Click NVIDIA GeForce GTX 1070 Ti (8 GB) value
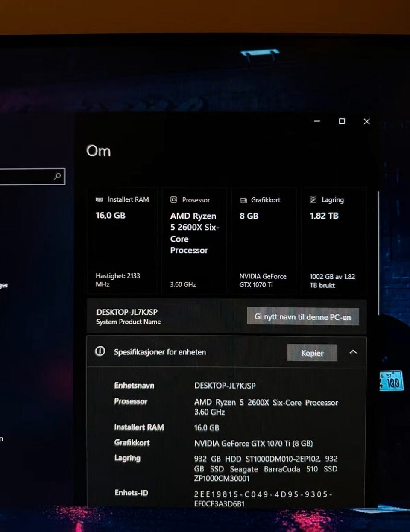 (x=254, y=444)
